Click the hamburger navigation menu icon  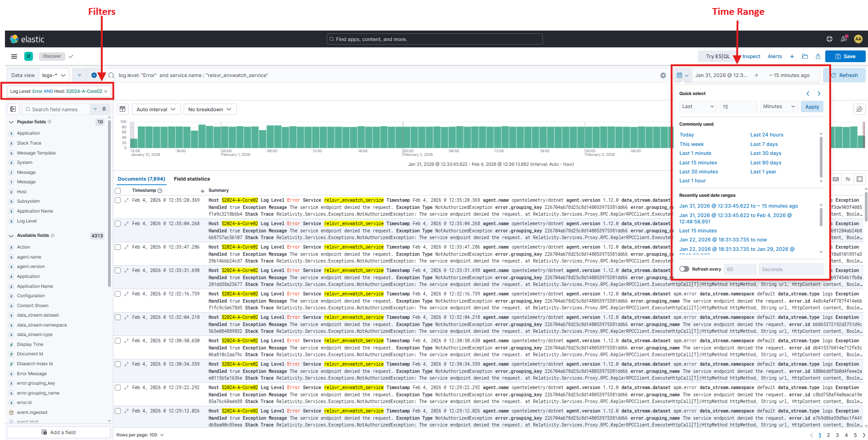coord(14,56)
